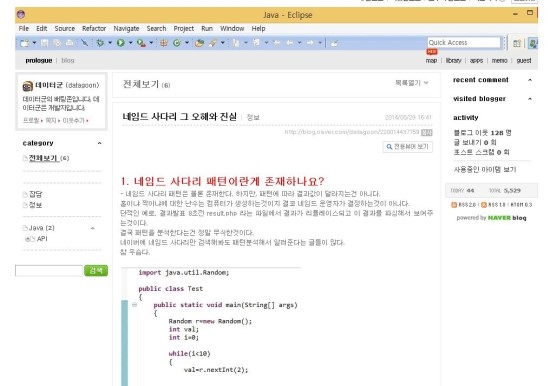Screen dimensions: 550x386
Task: Open the Debug dropdown arrow
Action: click(x=110, y=43)
